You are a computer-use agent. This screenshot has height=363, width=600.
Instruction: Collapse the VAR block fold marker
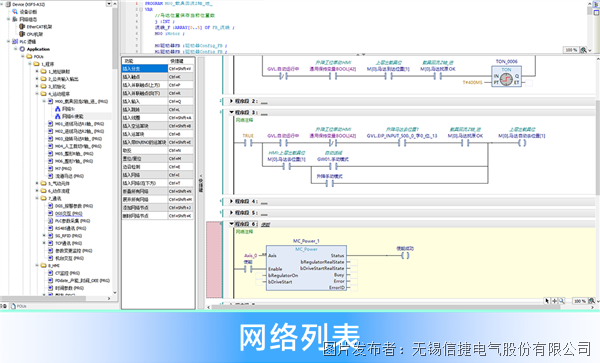click(x=141, y=10)
